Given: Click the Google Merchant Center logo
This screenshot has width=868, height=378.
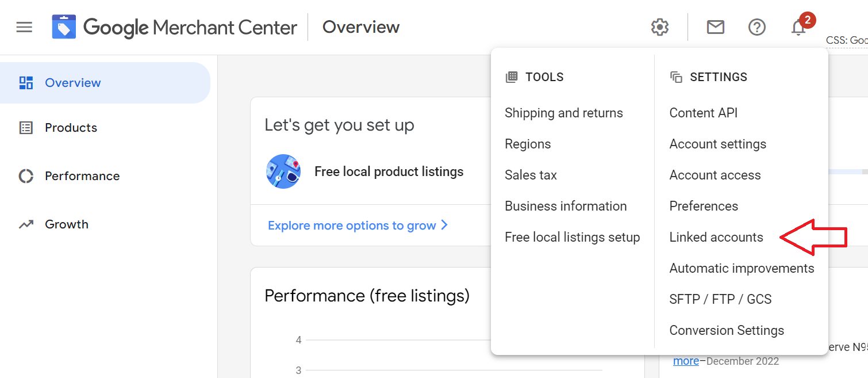Looking at the screenshot, I should 175,27.
